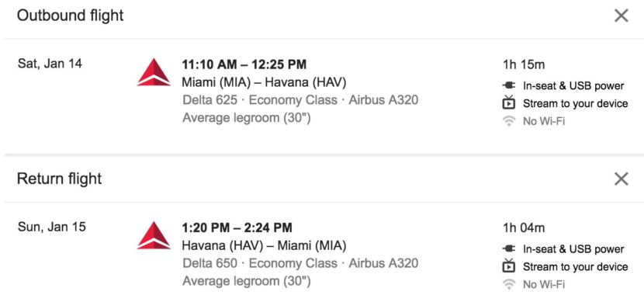Click return time 1:20 PM – 2:24 PM
This screenshot has width=644, height=302.
point(237,227)
